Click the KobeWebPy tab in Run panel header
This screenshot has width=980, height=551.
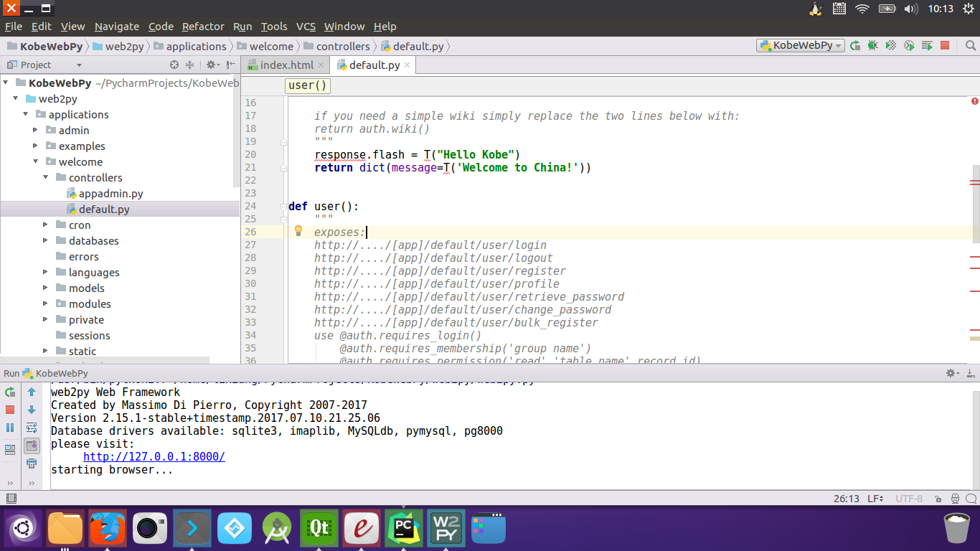pyautogui.click(x=55, y=373)
